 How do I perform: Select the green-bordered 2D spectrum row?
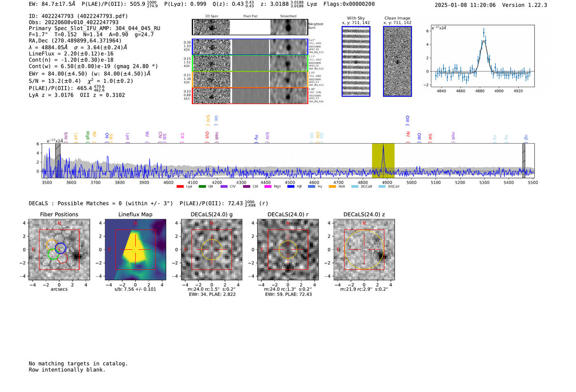(x=250, y=63)
